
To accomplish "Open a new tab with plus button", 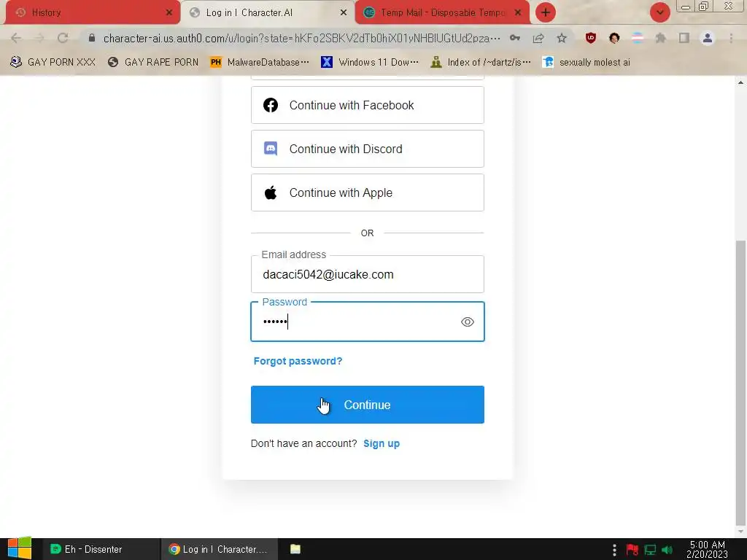I will pos(546,12).
